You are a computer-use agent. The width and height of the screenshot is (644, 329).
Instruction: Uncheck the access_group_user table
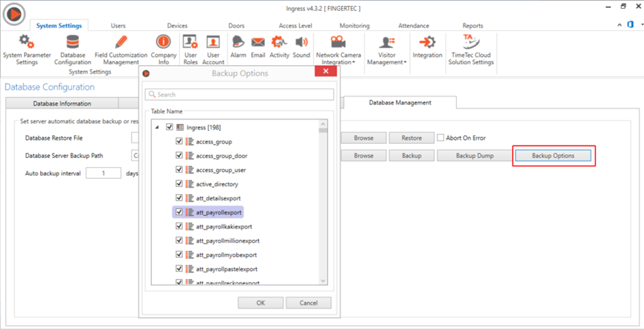179,169
